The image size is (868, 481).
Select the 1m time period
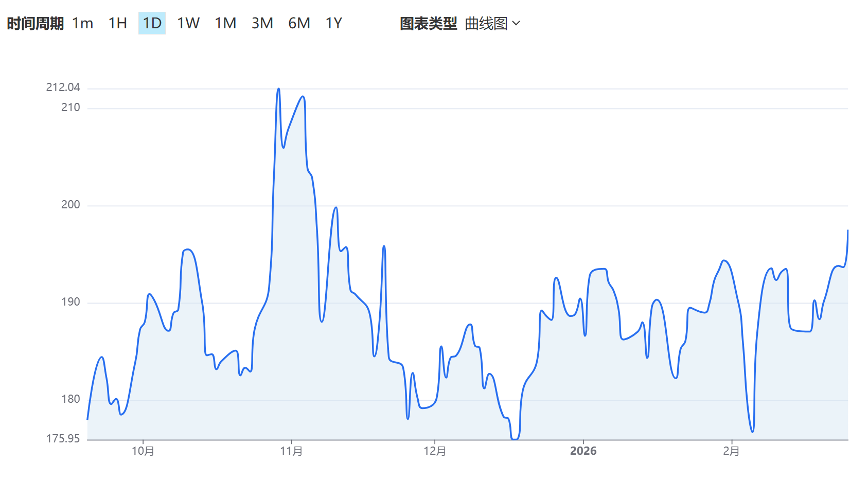[x=82, y=23]
